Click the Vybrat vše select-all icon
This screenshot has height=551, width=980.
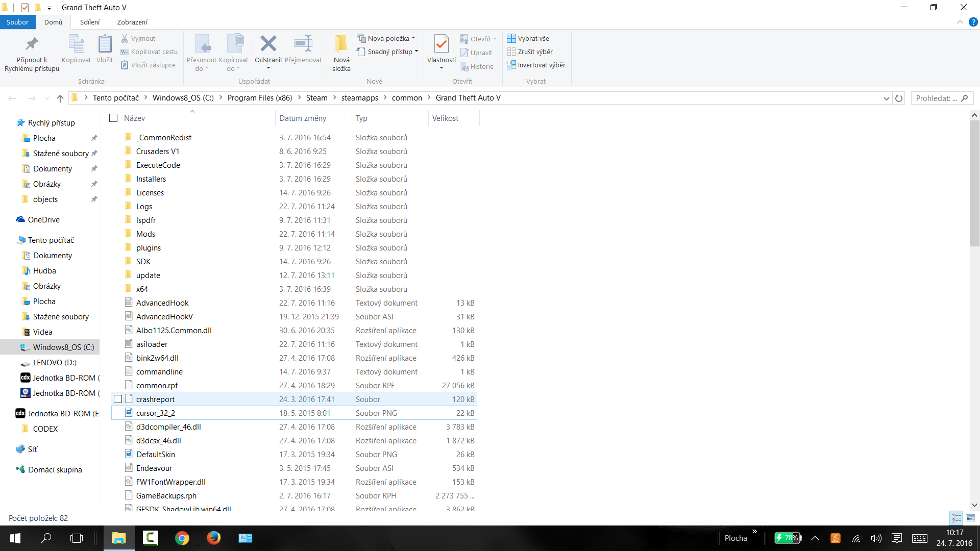pyautogui.click(x=511, y=38)
